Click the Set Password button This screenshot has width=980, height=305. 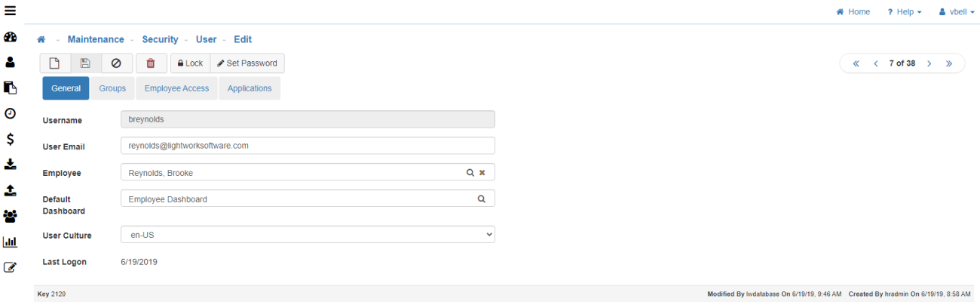[x=247, y=63]
